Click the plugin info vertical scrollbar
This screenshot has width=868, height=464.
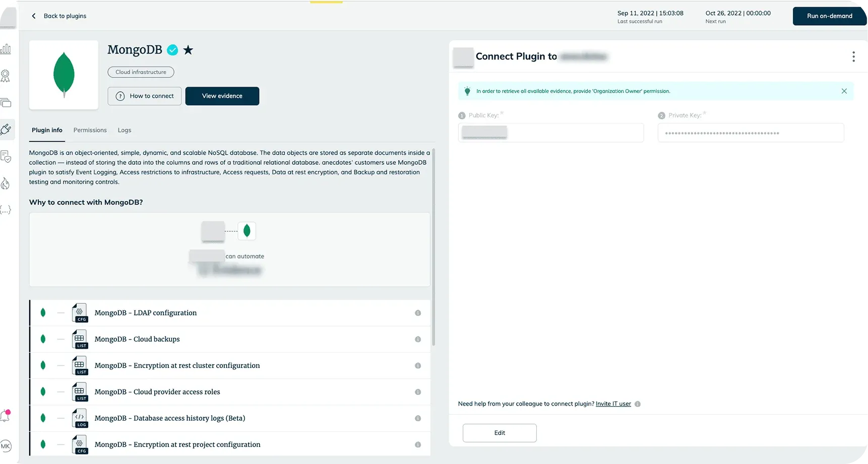point(433,247)
